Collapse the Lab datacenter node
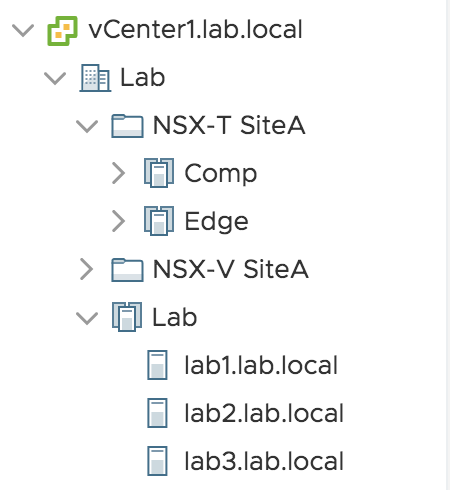Viewport: 450px width, 490px height. pos(55,78)
